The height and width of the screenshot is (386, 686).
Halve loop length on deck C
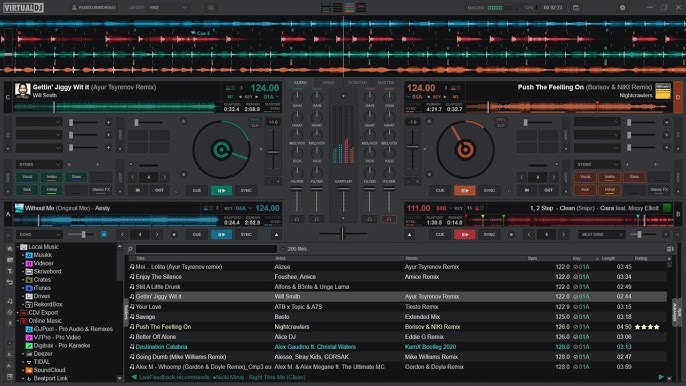133,177
